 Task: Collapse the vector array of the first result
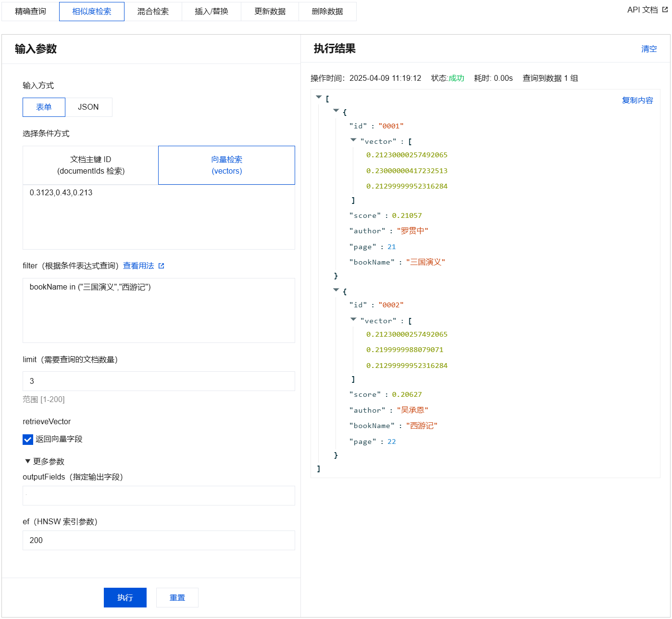click(x=353, y=140)
